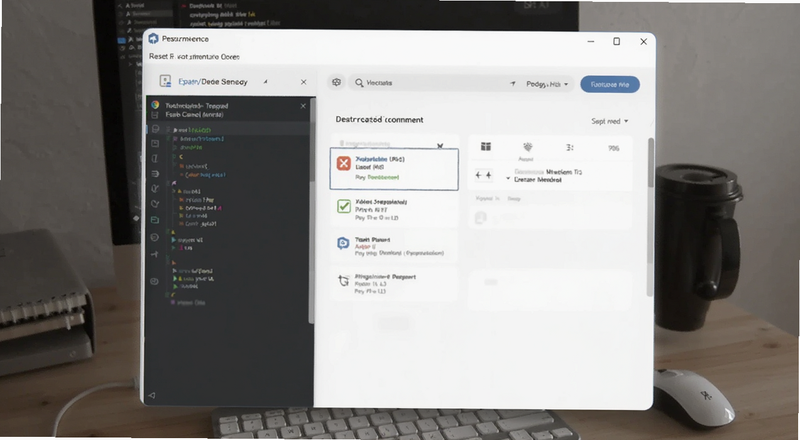This screenshot has width=800, height=440.
Task: Close the dark panel with its X
Action: [303, 106]
